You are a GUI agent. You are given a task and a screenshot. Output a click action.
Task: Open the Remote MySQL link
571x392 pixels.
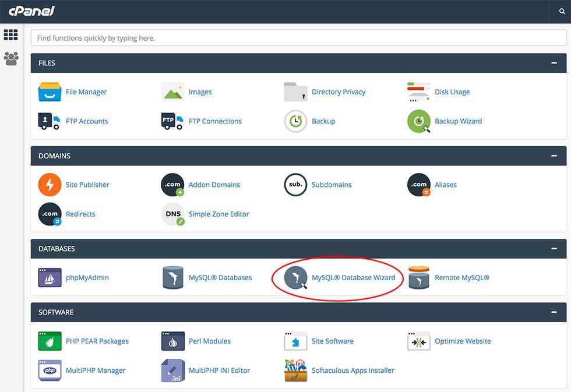pos(462,277)
